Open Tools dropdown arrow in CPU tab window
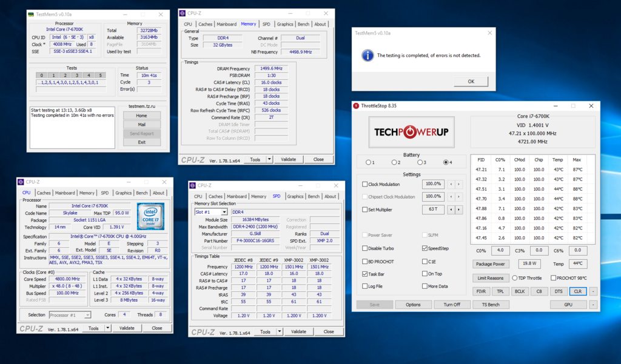This screenshot has width=621, height=364. pyautogui.click(x=108, y=328)
